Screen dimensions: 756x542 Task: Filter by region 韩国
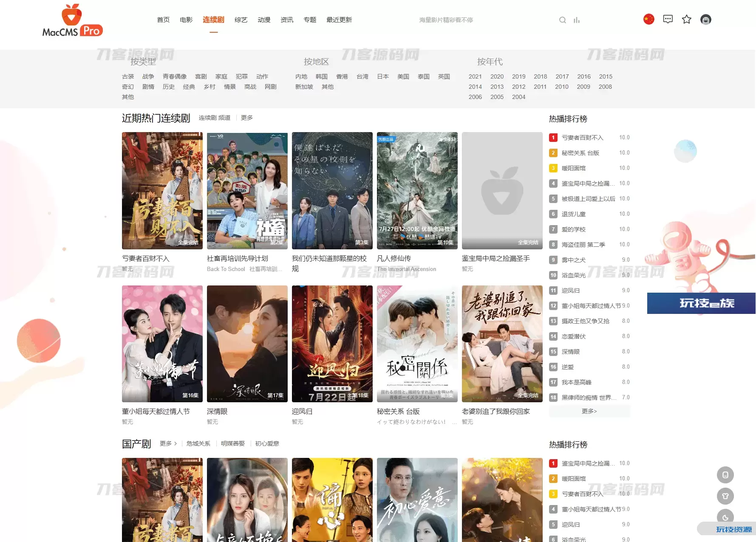click(322, 76)
